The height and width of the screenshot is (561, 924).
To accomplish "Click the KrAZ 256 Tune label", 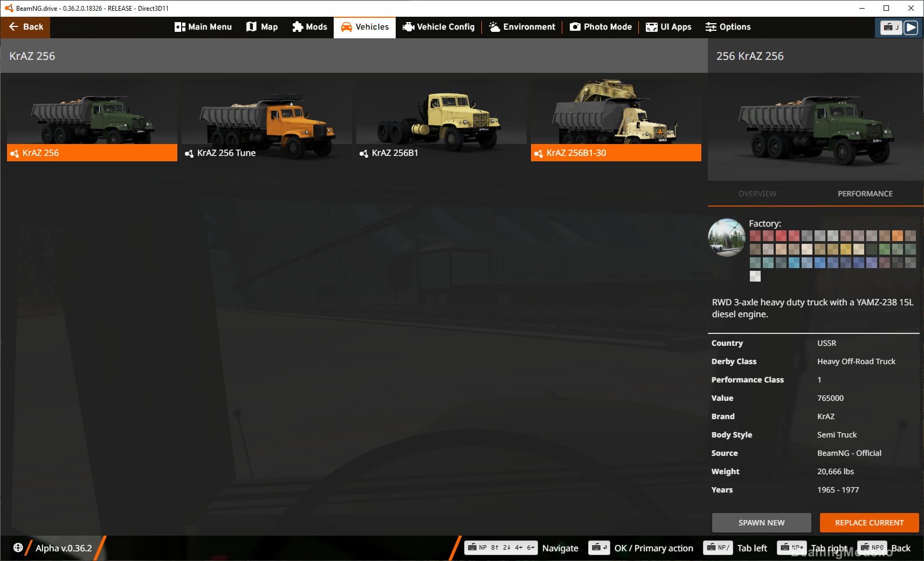I will 226,153.
